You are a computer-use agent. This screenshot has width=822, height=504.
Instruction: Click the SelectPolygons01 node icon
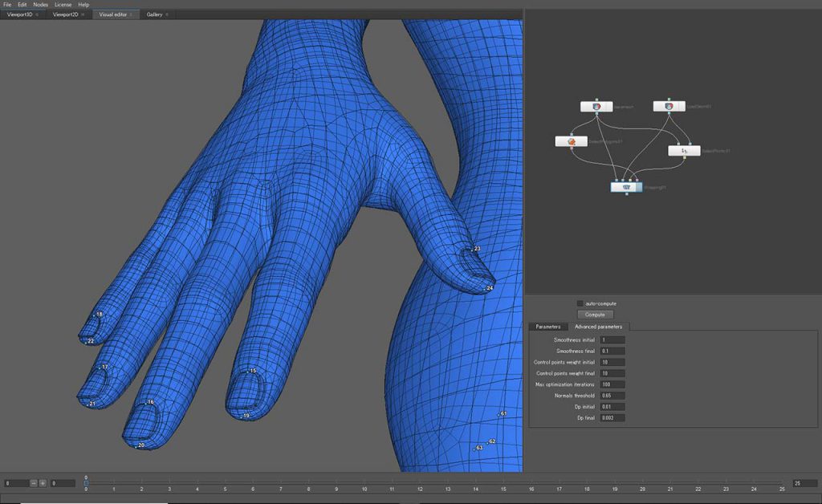(x=571, y=141)
